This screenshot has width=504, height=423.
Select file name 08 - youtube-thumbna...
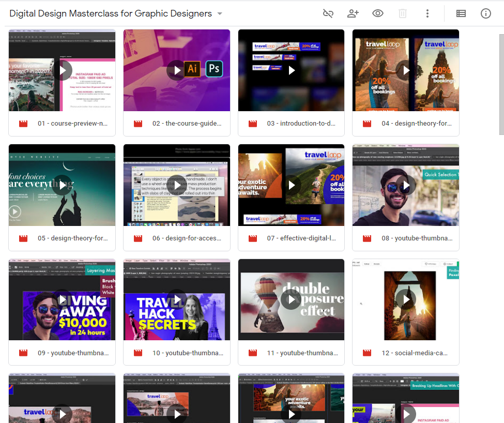(417, 238)
